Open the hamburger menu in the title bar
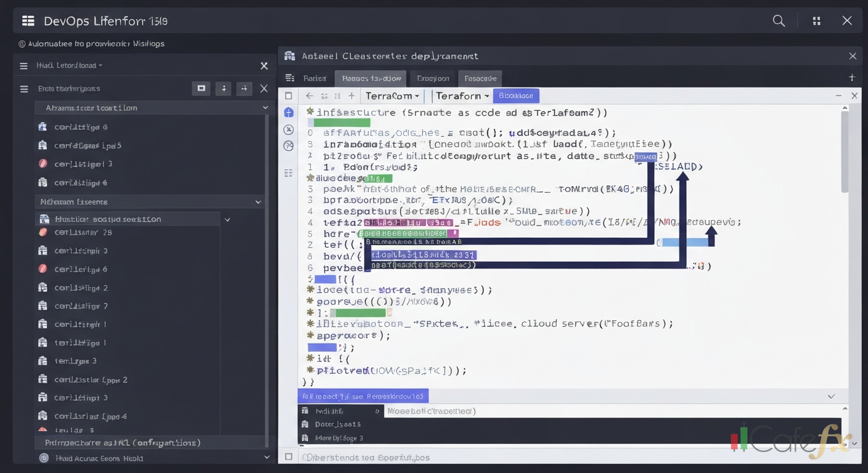Viewport: 868px width, 473px height. pos(28,20)
